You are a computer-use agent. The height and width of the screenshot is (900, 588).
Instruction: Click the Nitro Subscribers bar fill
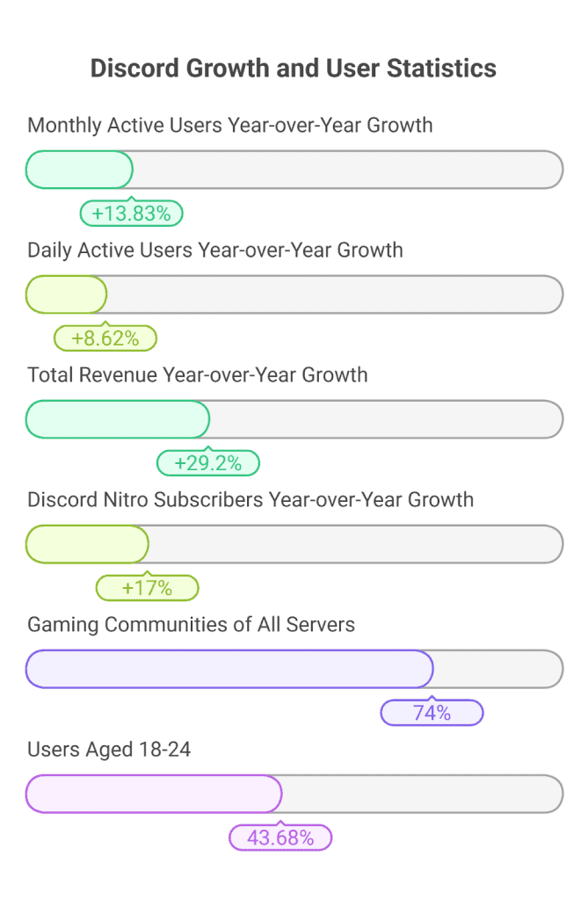(87, 544)
